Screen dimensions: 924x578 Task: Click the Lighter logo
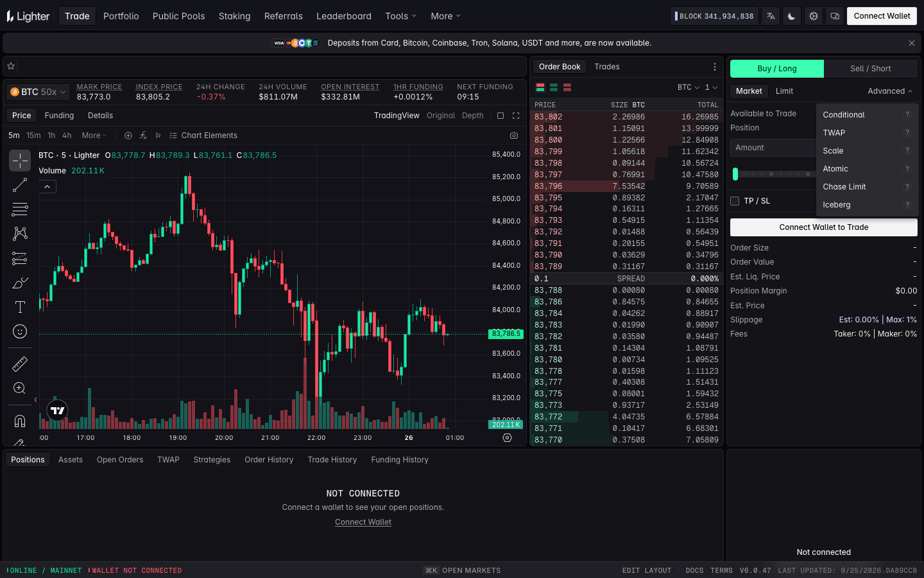click(28, 16)
